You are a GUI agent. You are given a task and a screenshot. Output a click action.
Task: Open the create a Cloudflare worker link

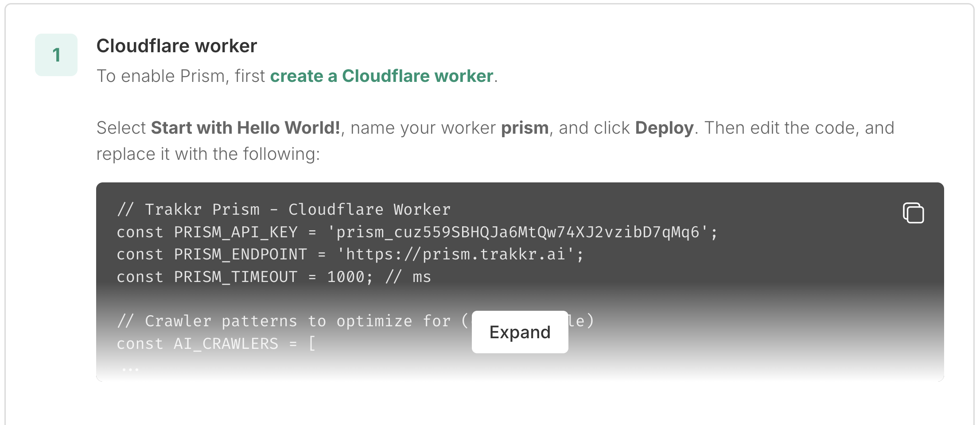click(x=381, y=76)
